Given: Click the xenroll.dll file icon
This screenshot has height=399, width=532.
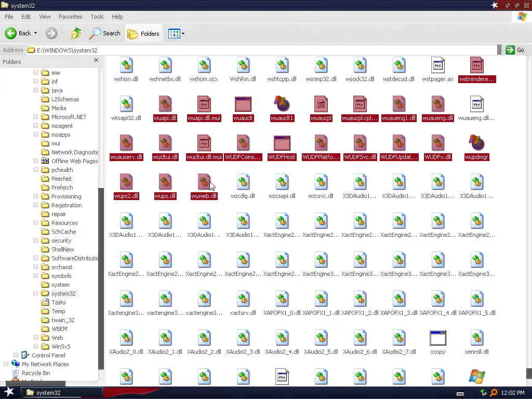Looking at the screenshot, I should click(477, 338).
